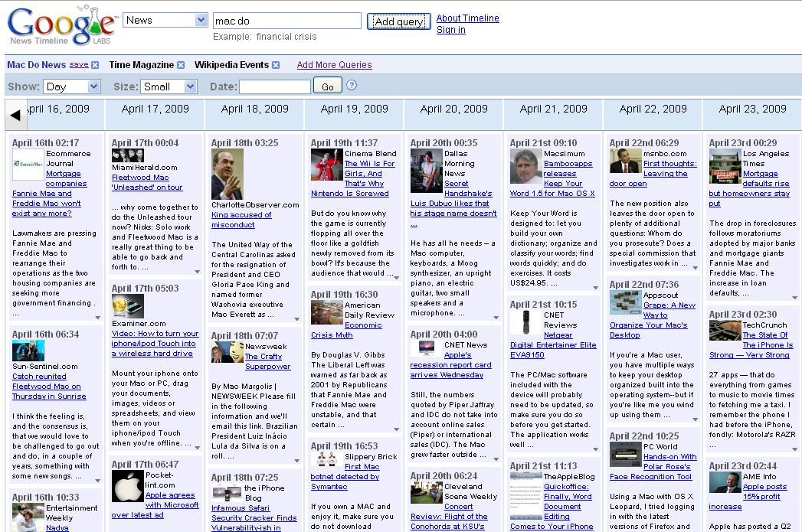Open the News source dropdown

[165, 20]
